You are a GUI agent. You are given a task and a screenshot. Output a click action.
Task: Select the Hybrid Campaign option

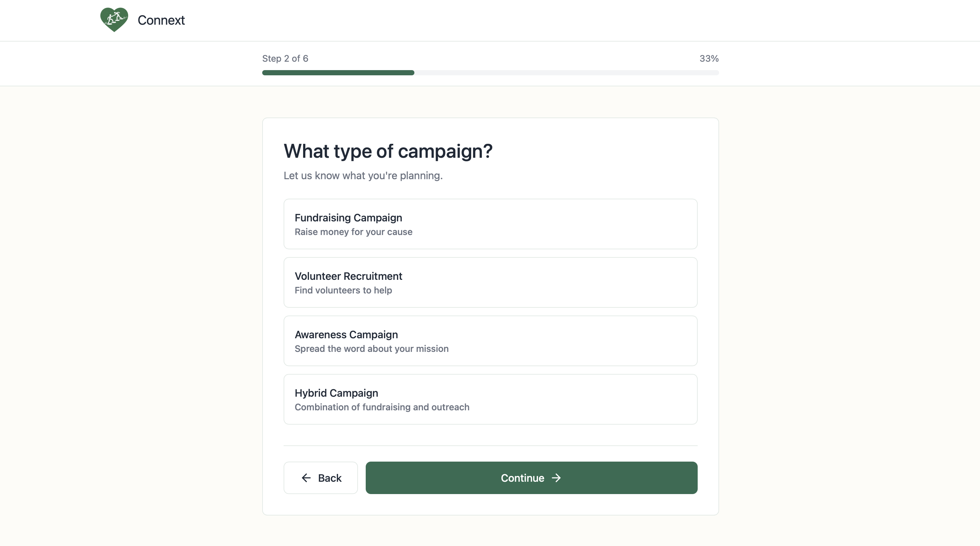[x=490, y=399]
